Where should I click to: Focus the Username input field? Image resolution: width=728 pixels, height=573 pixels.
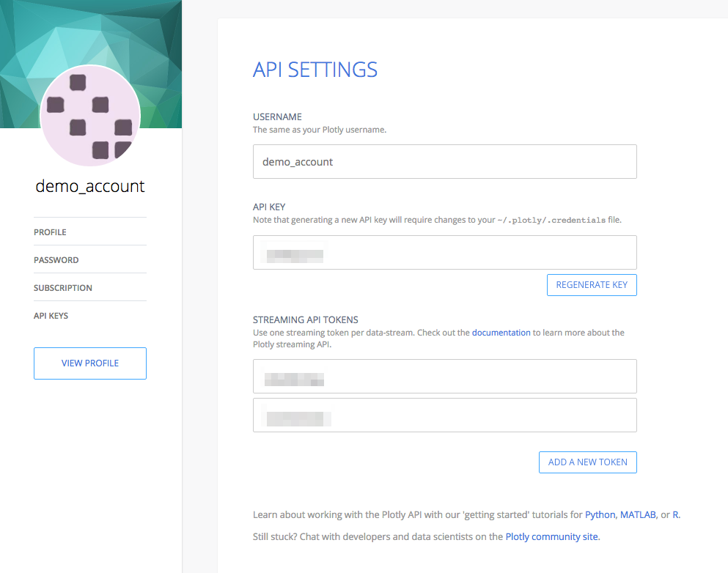445,161
